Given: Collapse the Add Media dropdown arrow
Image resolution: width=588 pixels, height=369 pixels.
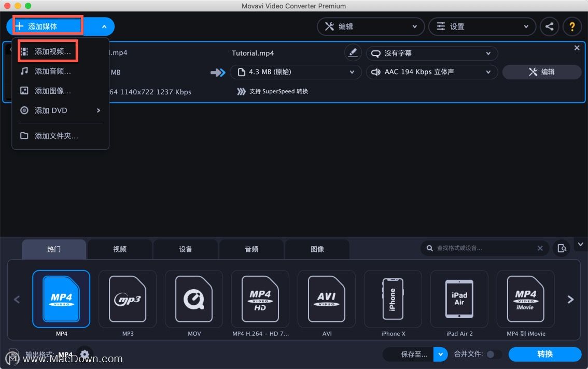Looking at the screenshot, I should click(x=104, y=26).
